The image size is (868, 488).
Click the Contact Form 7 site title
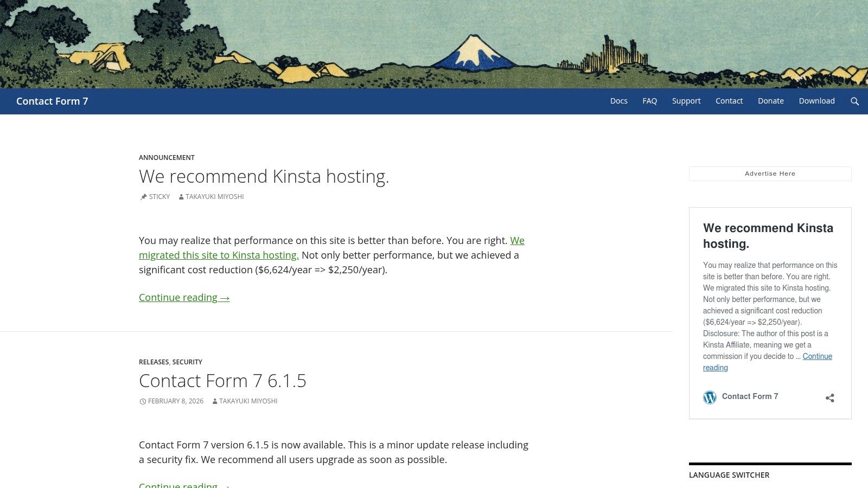tap(52, 101)
